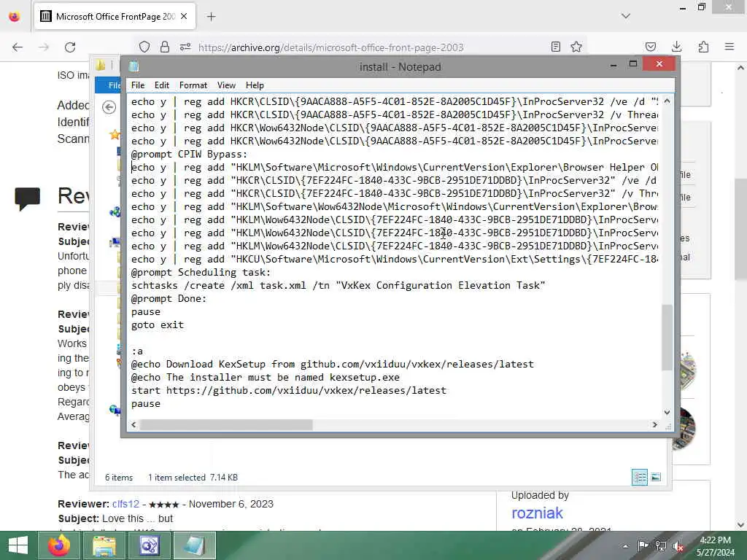747x560 pixels.
Task: Open uploader rozniak profile link
Action: 537,513
